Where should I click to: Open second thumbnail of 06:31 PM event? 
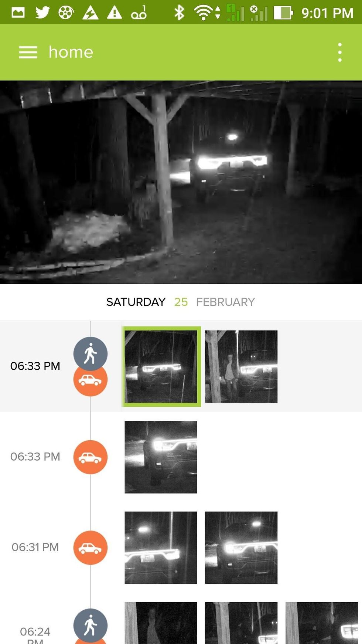(241, 548)
